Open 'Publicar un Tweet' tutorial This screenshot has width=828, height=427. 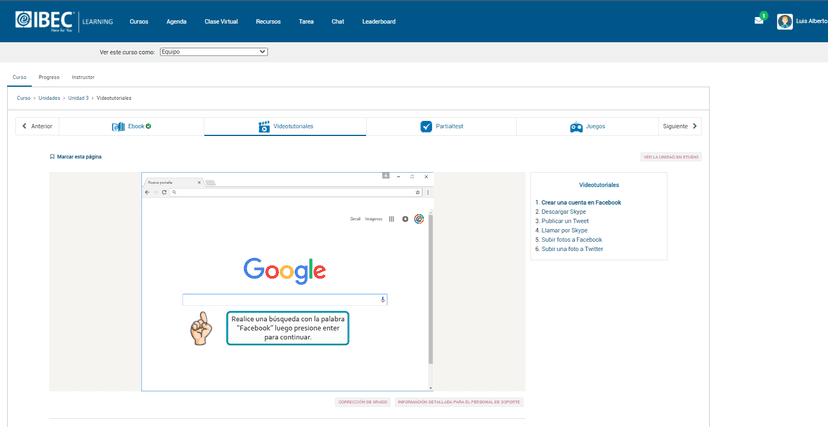565,221
